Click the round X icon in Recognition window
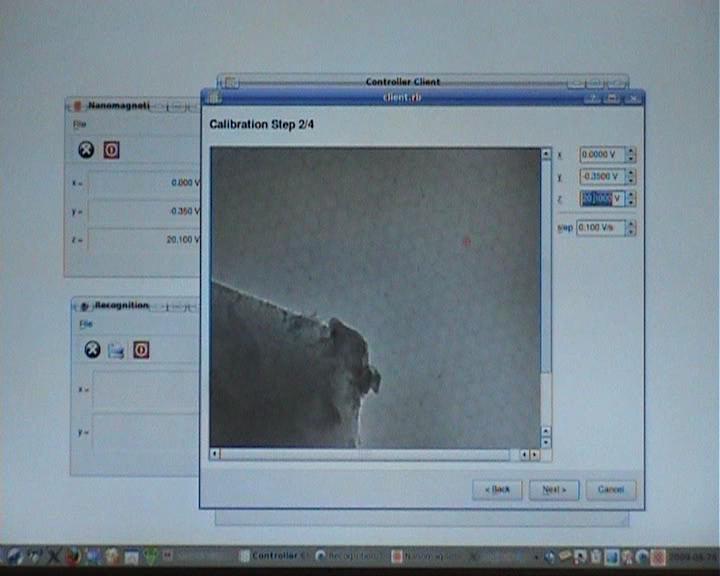This screenshot has height=576, width=720. click(x=92, y=350)
